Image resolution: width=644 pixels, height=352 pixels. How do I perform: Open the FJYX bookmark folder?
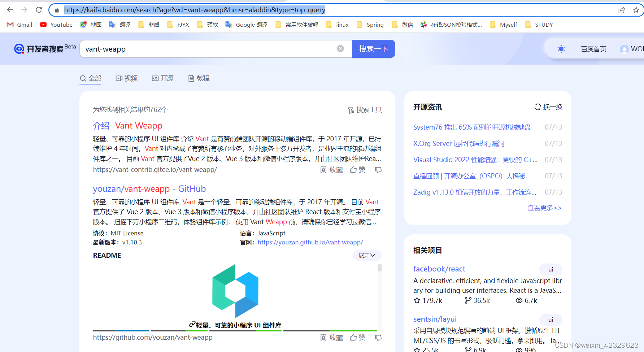[178, 25]
